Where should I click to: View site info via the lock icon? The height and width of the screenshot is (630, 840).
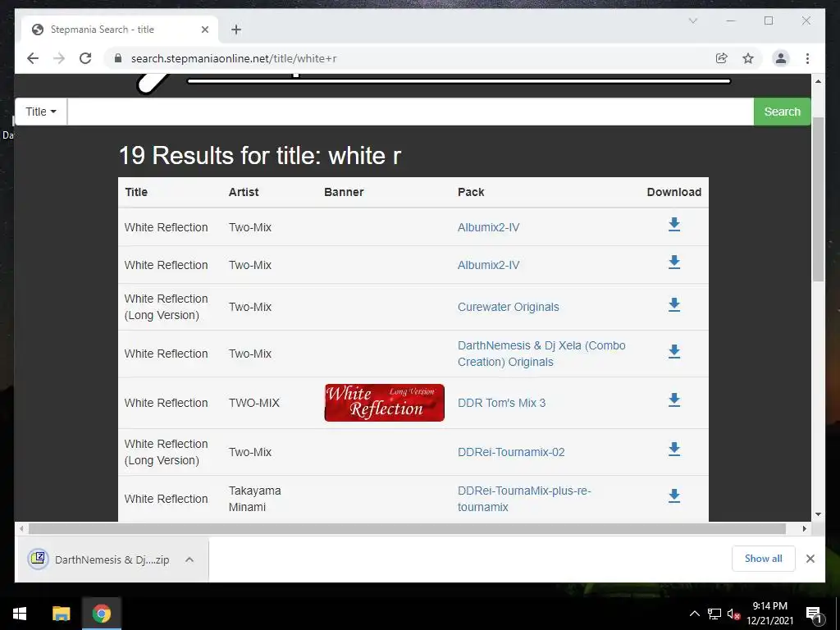click(x=118, y=58)
